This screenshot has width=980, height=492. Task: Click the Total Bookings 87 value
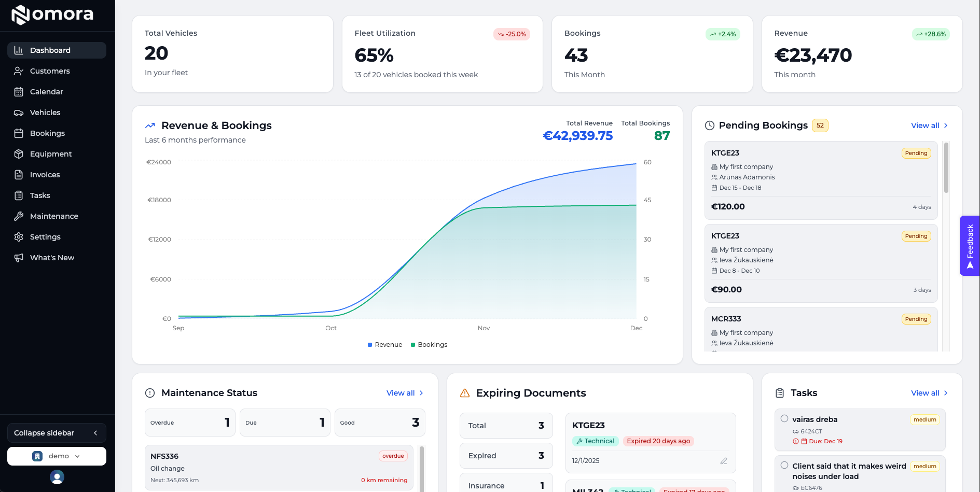tap(662, 136)
